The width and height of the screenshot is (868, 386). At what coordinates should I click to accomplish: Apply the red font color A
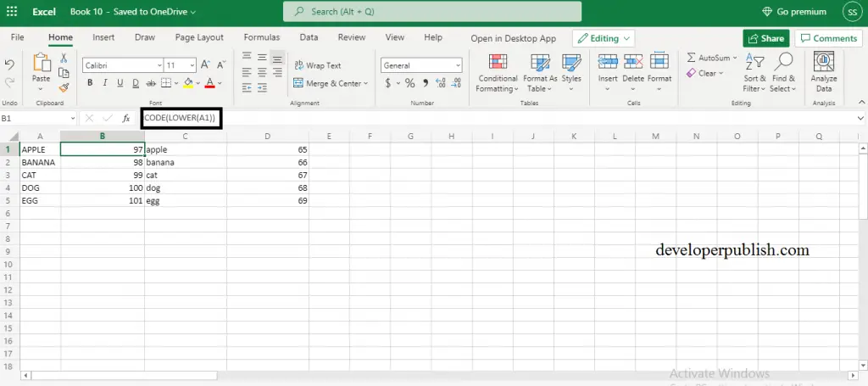[x=210, y=83]
